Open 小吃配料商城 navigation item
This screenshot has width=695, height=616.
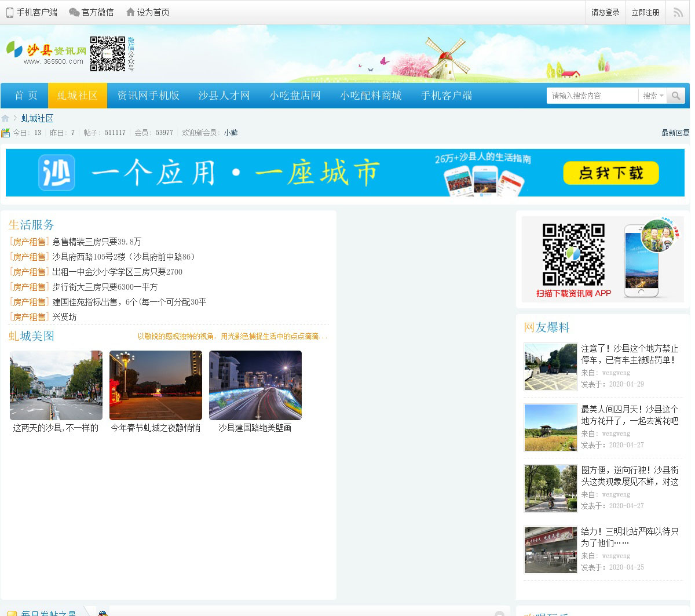tap(371, 96)
